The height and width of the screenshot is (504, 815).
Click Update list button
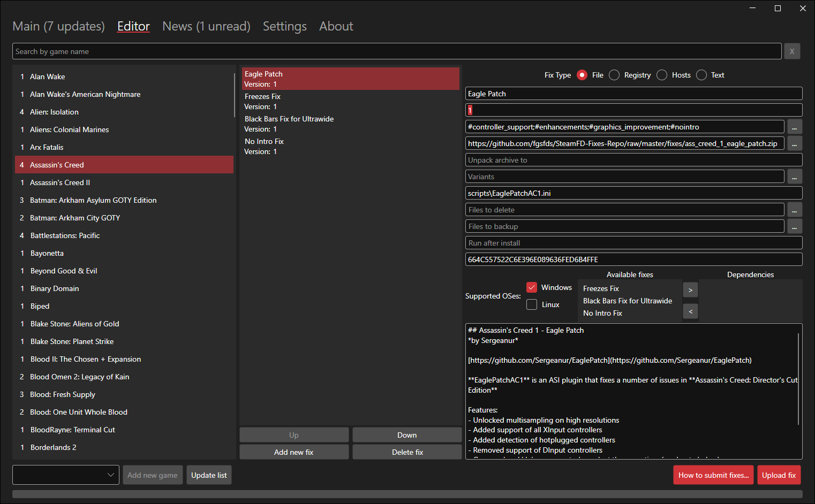pos(209,475)
